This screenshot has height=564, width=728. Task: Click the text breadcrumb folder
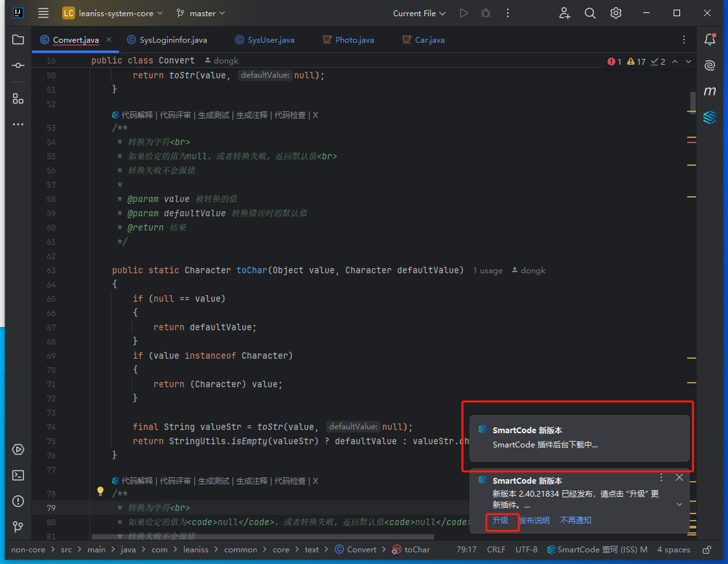(x=312, y=550)
